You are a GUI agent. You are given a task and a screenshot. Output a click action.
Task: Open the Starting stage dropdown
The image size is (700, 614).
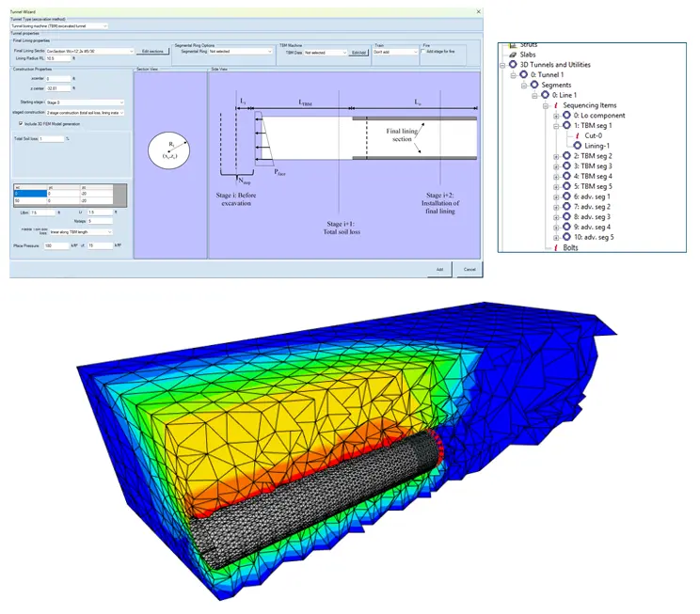tap(85, 102)
